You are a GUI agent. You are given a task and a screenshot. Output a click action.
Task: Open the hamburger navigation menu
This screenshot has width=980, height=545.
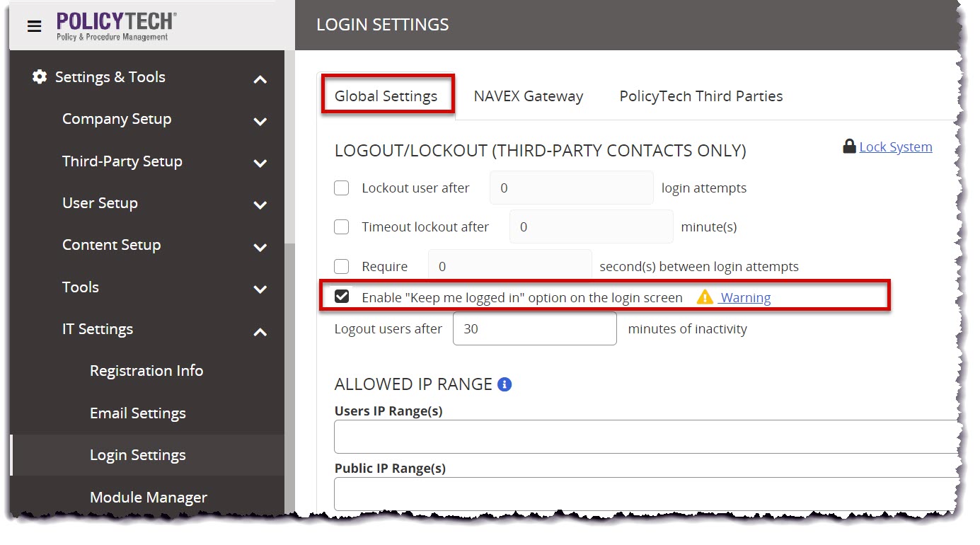coord(34,25)
